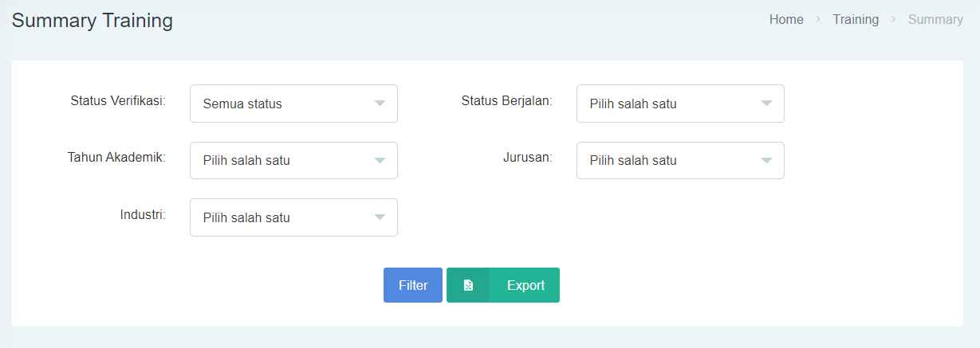Viewport: 980px width, 348px height.
Task: Click the Jurusan dropdown caret arrow
Action: 766,160
